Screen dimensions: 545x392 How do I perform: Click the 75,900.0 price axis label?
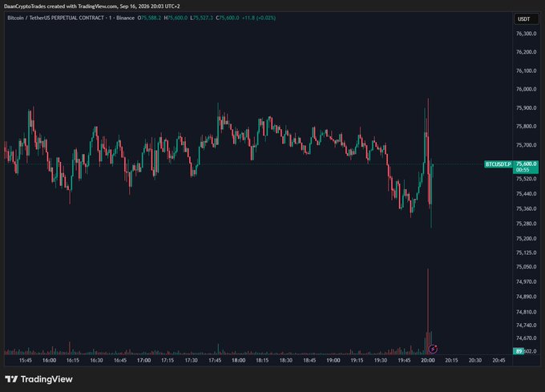[x=526, y=107]
